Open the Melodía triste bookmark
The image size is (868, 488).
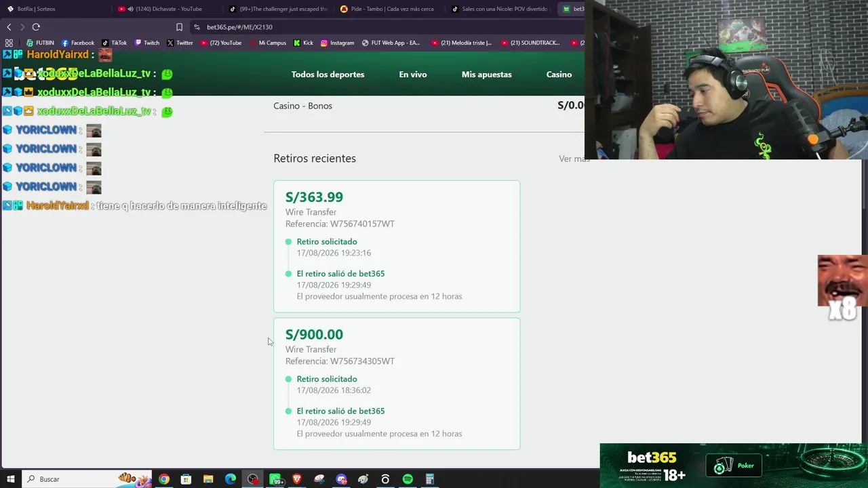click(462, 43)
